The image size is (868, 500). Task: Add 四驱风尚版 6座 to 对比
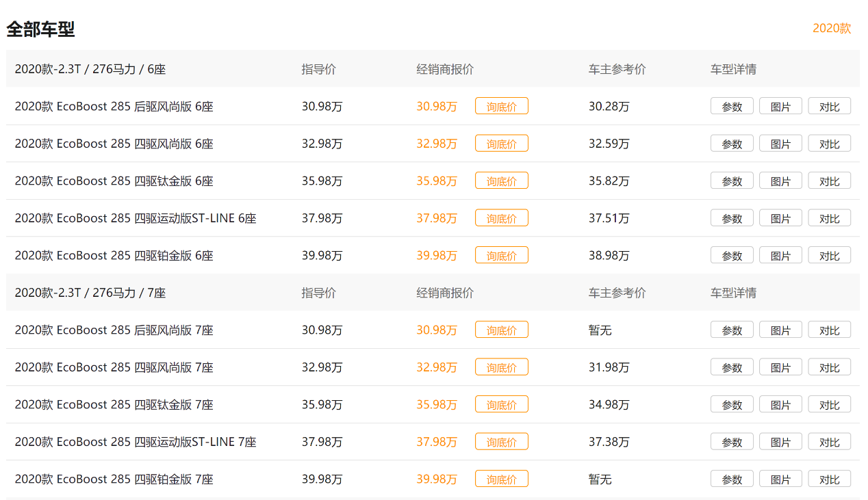830,144
